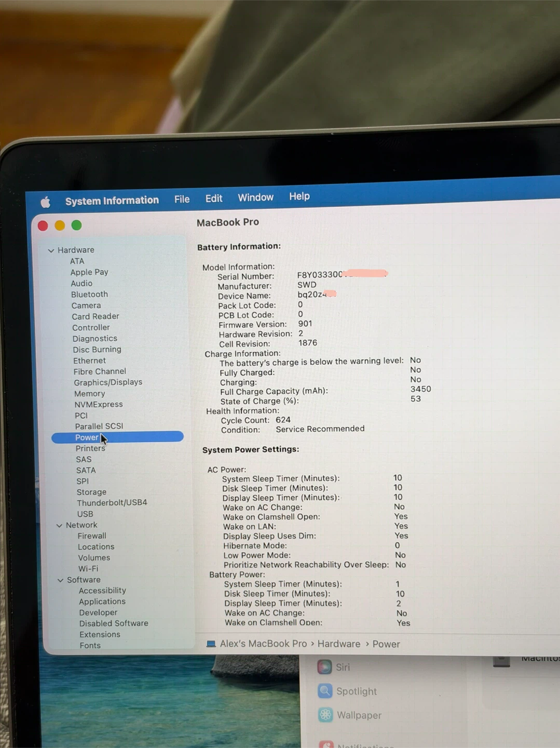Select Audio in the sidebar

pos(81,283)
